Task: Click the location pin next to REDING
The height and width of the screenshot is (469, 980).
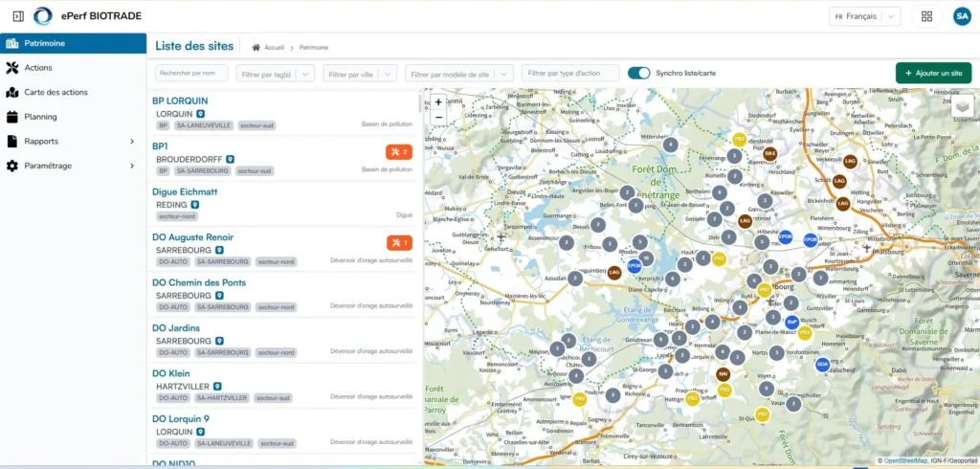Action: click(x=195, y=205)
